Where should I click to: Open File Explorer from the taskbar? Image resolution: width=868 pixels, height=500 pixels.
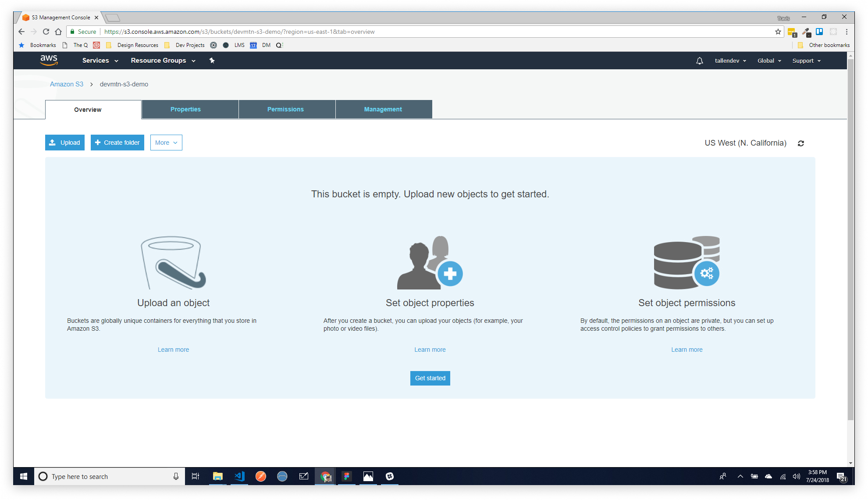tap(218, 476)
